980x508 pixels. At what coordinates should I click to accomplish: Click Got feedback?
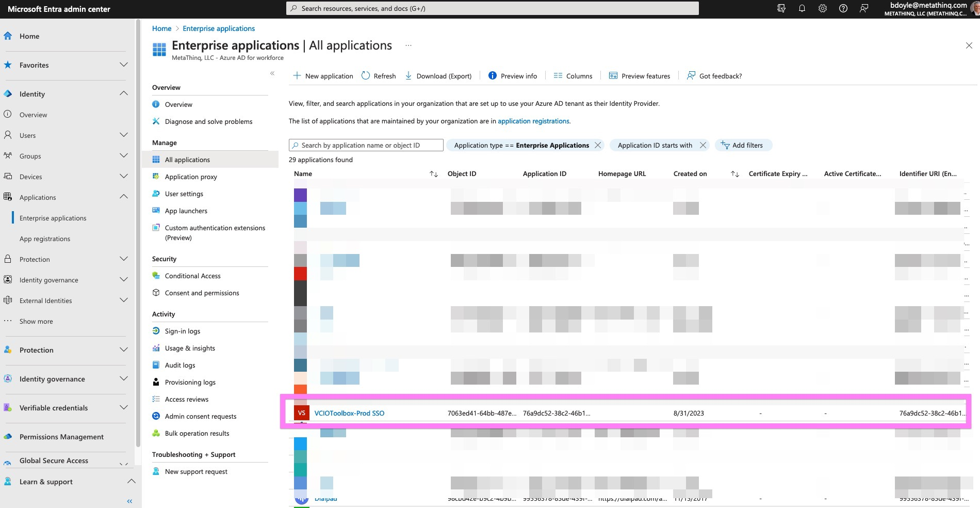714,76
